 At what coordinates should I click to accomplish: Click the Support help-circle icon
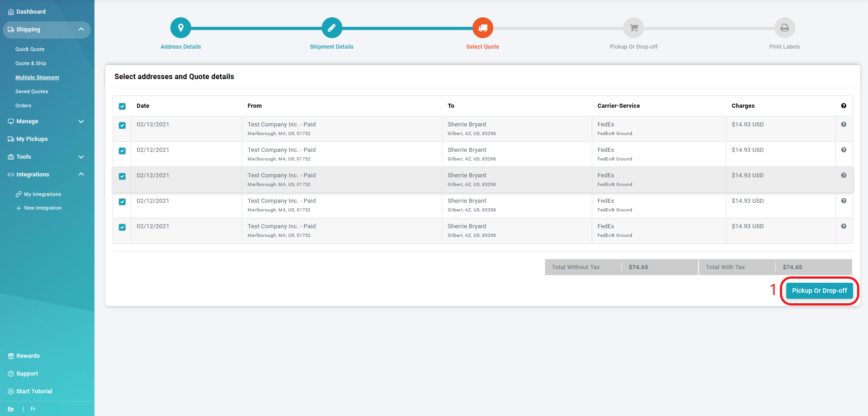[x=11, y=374]
